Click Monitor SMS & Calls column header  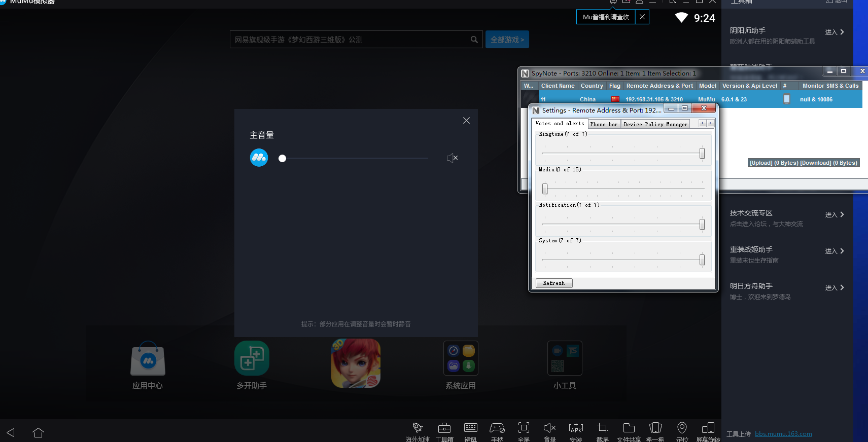tap(830, 86)
